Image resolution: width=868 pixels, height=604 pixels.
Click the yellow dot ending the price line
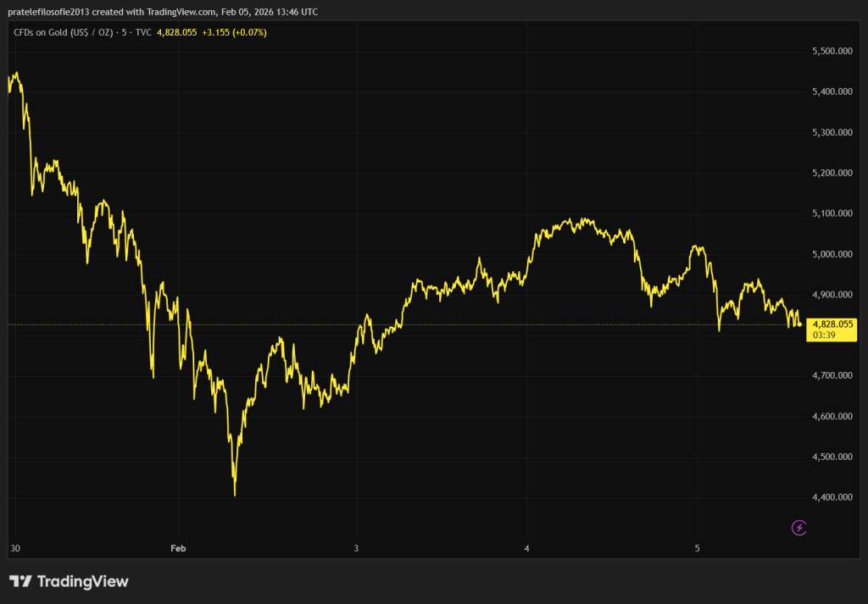799,324
